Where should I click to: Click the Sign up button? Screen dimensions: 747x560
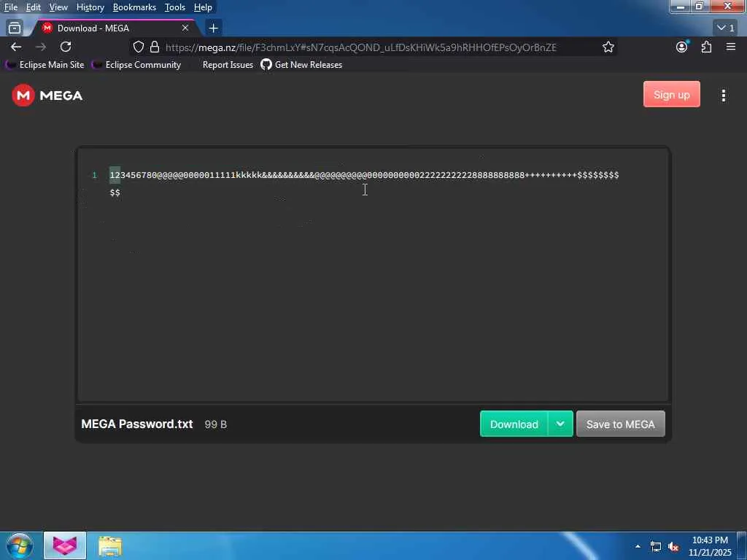tap(671, 94)
